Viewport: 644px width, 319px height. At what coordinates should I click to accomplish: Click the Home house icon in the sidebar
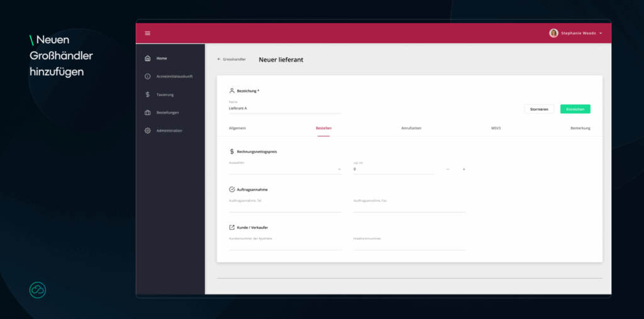point(148,59)
